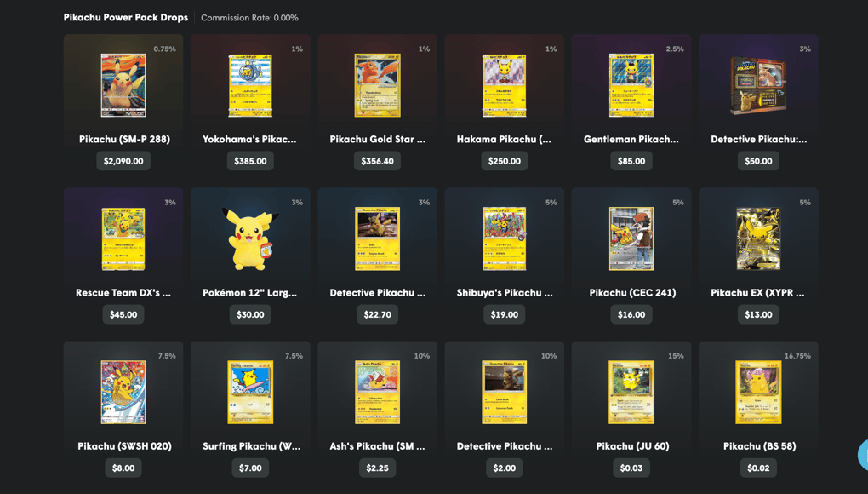The image size is (868, 494).
Task: Click the 16.75% drop rate label
Action: (797, 356)
